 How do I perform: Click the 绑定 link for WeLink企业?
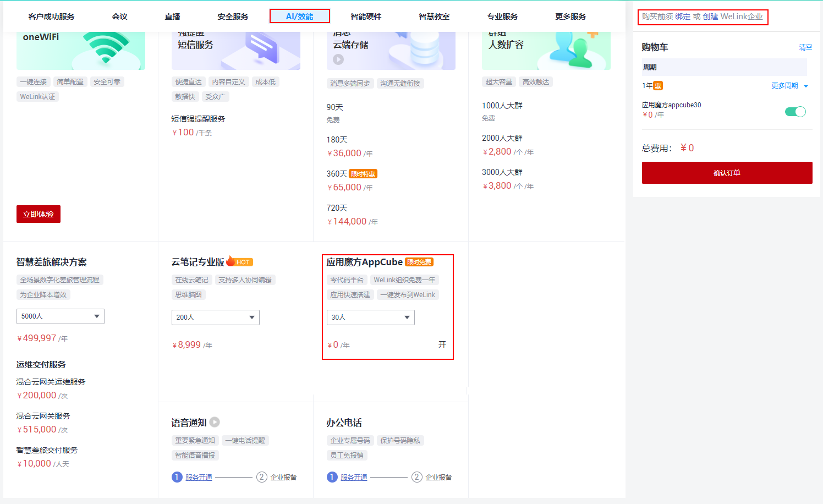683,17
